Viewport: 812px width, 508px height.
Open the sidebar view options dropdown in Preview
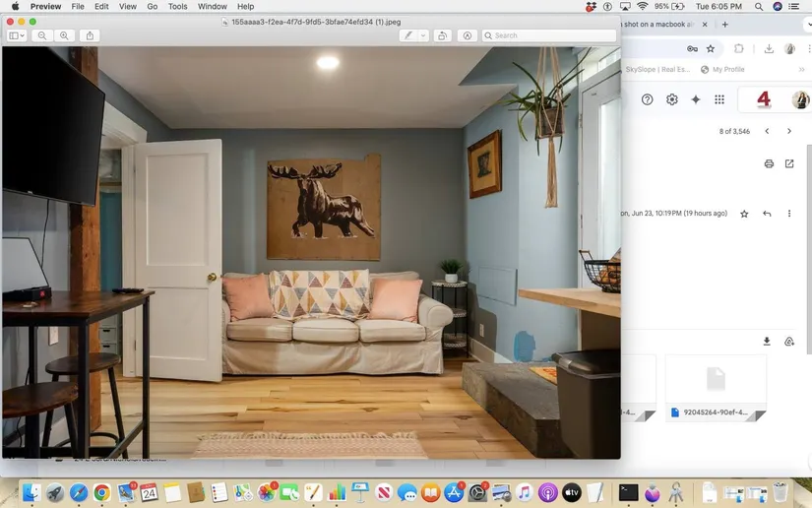click(18, 35)
